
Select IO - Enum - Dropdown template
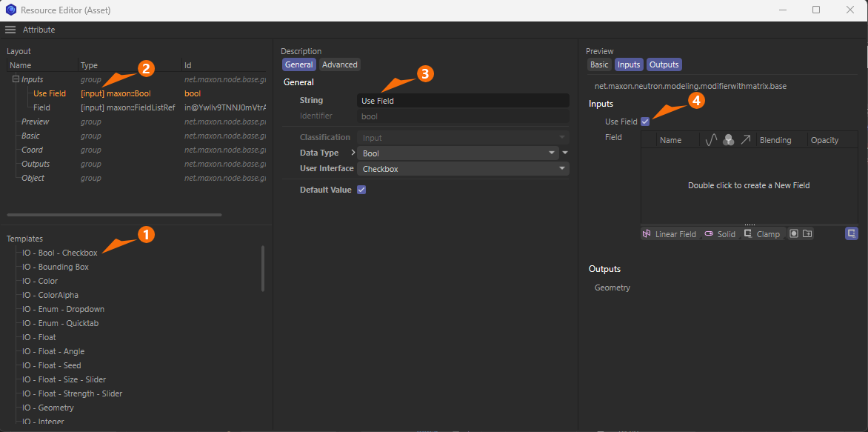point(63,309)
